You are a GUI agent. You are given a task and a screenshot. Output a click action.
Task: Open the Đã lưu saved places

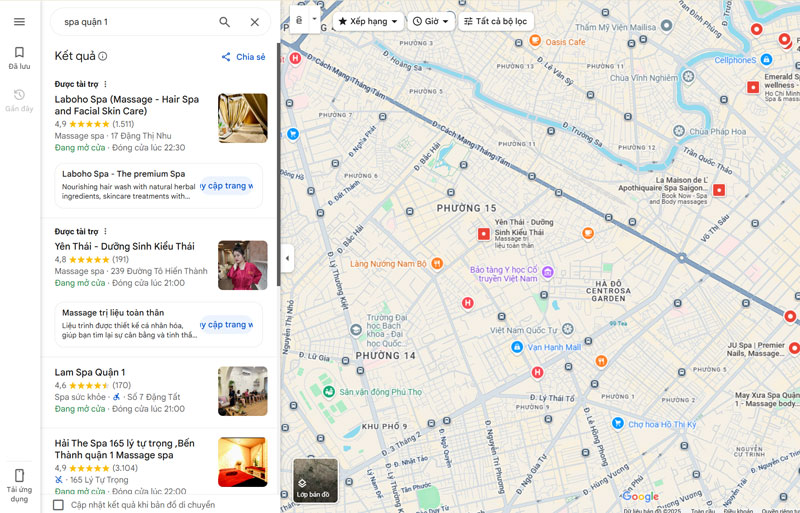tap(19, 58)
